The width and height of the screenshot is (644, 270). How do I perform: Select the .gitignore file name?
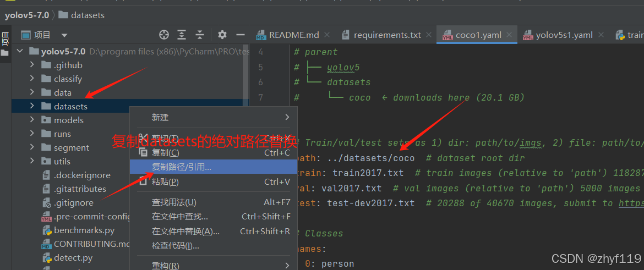(x=74, y=203)
